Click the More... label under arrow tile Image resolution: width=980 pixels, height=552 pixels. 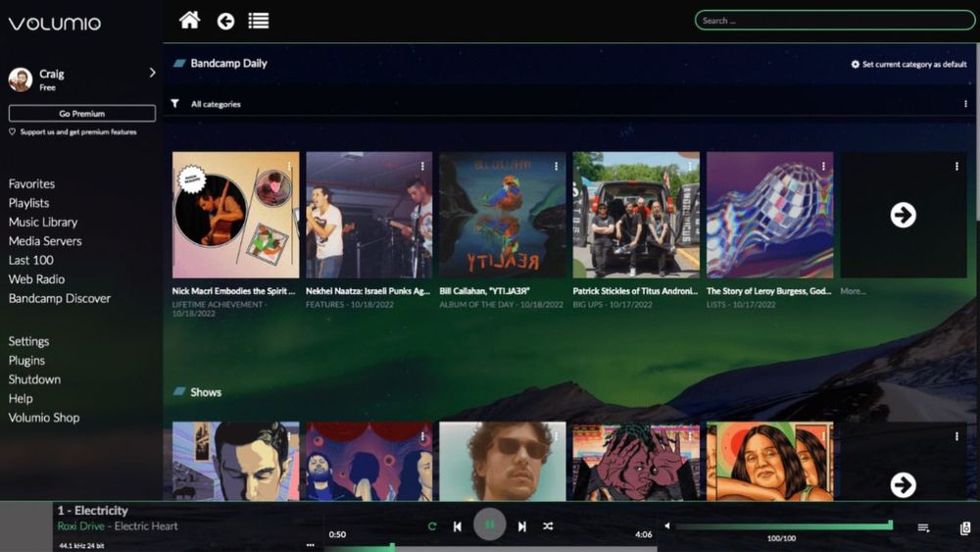pyautogui.click(x=854, y=291)
